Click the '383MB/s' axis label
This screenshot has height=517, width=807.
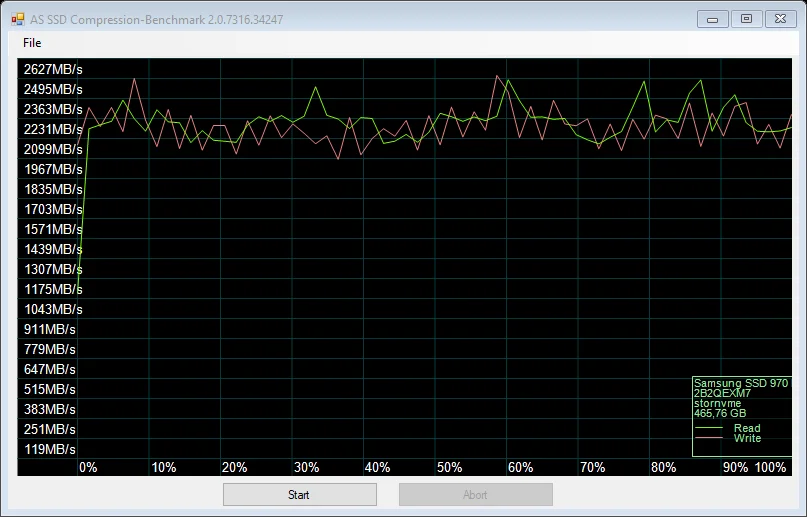49,409
